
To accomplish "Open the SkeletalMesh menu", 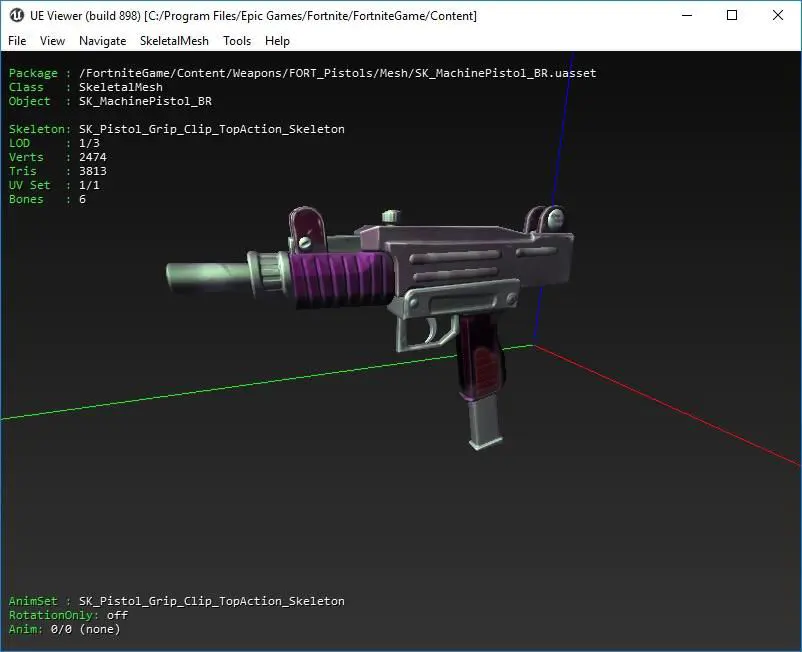I will (x=174, y=41).
